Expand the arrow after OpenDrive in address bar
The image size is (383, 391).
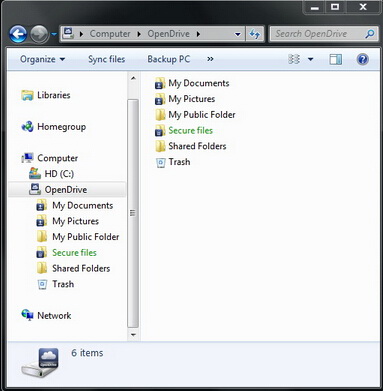coord(198,34)
